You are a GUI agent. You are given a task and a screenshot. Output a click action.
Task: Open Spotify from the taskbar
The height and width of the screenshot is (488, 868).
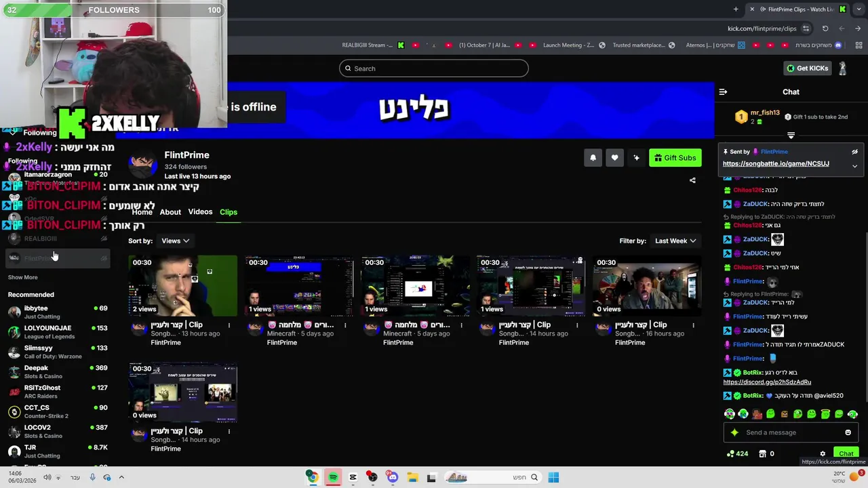pyautogui.click(x=333, y=477)
